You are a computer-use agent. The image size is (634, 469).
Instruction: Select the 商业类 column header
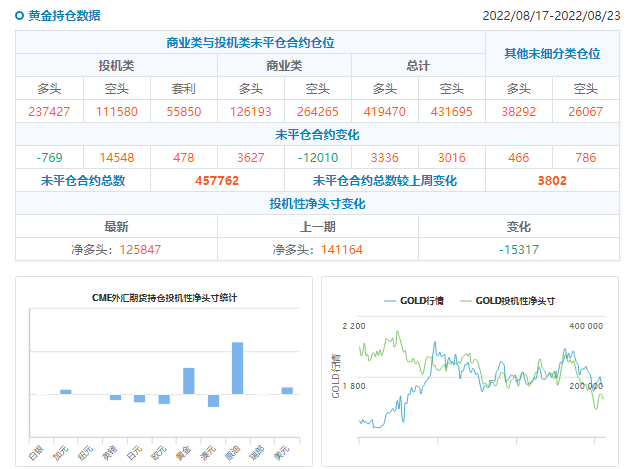(x=284, y=65)
